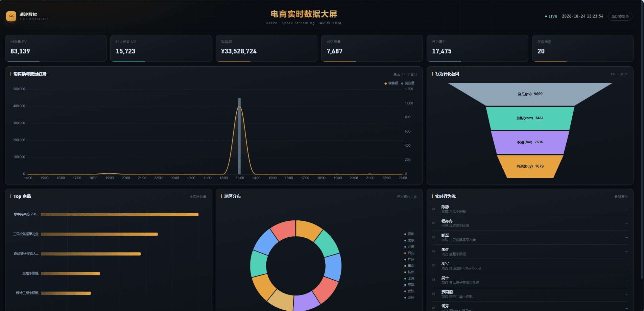Open the 成交单量 card showing 7,687

tap(372, 48)
